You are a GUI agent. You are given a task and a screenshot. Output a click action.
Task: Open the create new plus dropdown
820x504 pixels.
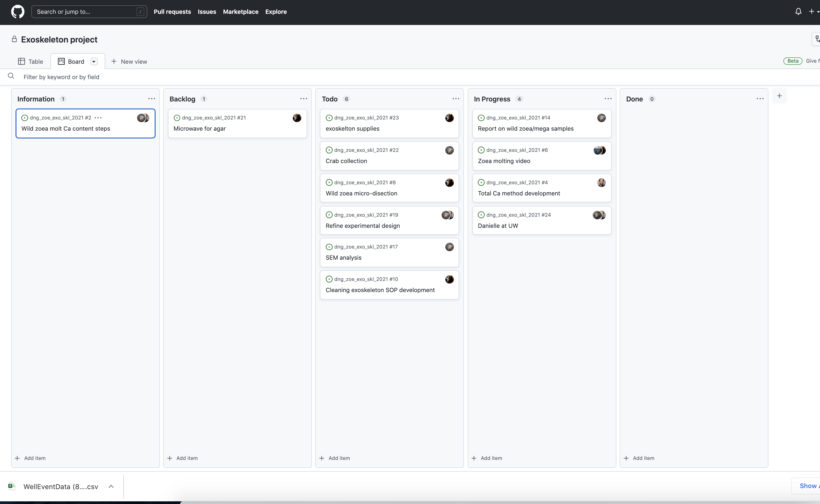812,12
